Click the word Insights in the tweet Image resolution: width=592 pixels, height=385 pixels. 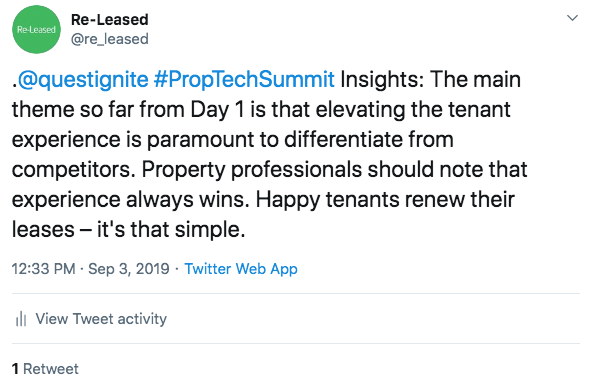(382, 80)
